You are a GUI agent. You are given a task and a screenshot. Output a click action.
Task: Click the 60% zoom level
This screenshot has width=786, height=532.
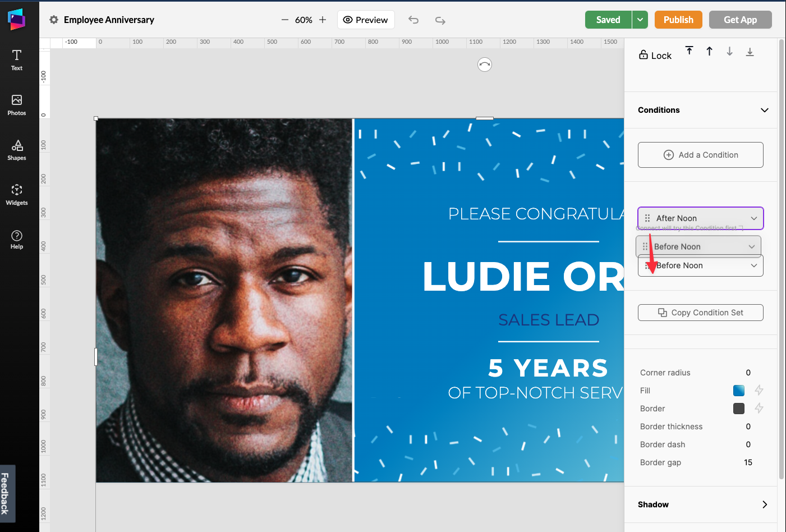(x=304, y=20)
